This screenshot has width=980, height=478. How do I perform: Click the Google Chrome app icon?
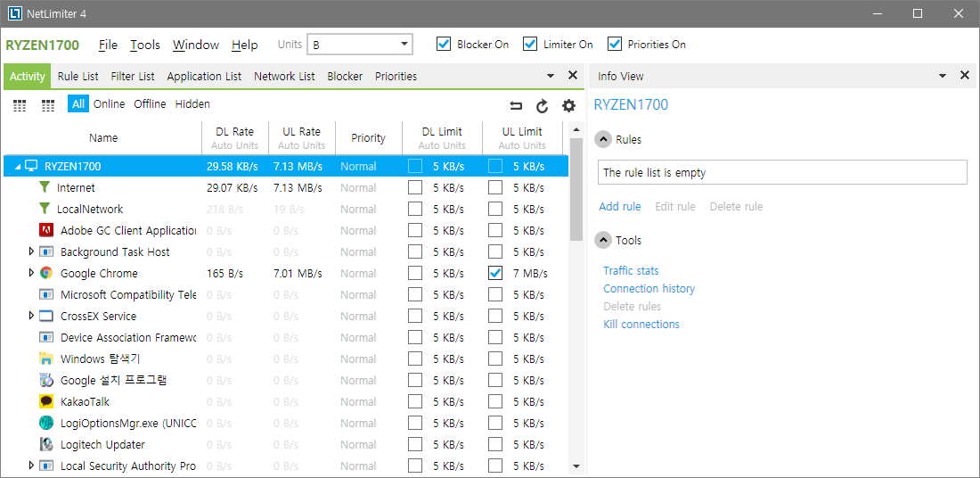point(45,274)
